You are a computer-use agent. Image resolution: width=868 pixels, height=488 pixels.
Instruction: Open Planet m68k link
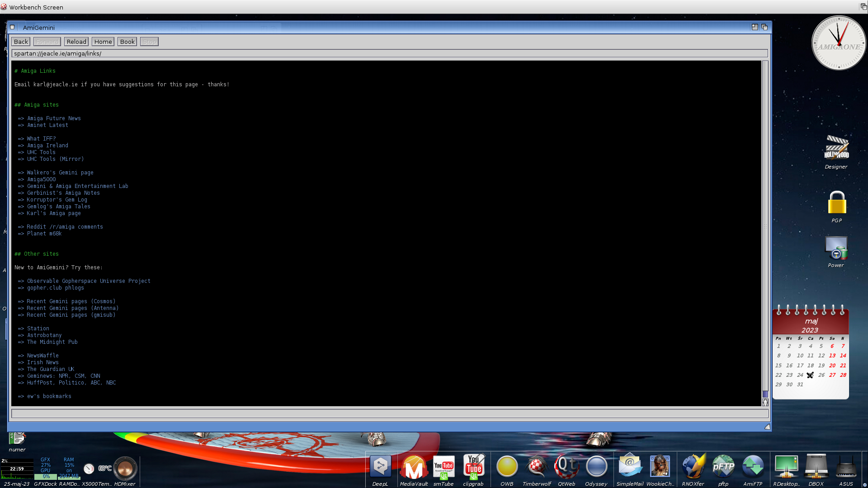click(44, 234)
